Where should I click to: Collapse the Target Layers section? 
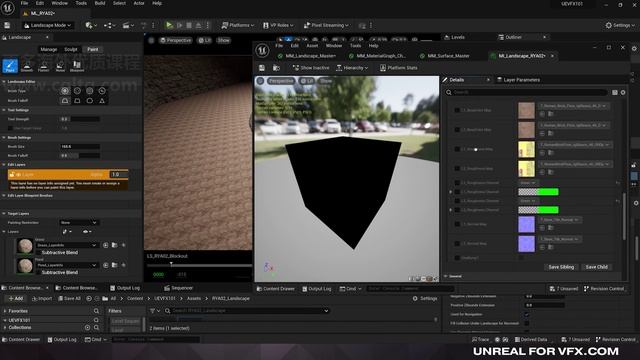(4, 213)
